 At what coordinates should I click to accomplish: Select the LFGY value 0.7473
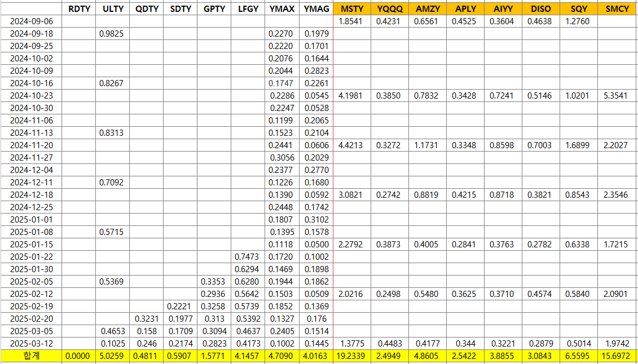[x=248, y=256]
